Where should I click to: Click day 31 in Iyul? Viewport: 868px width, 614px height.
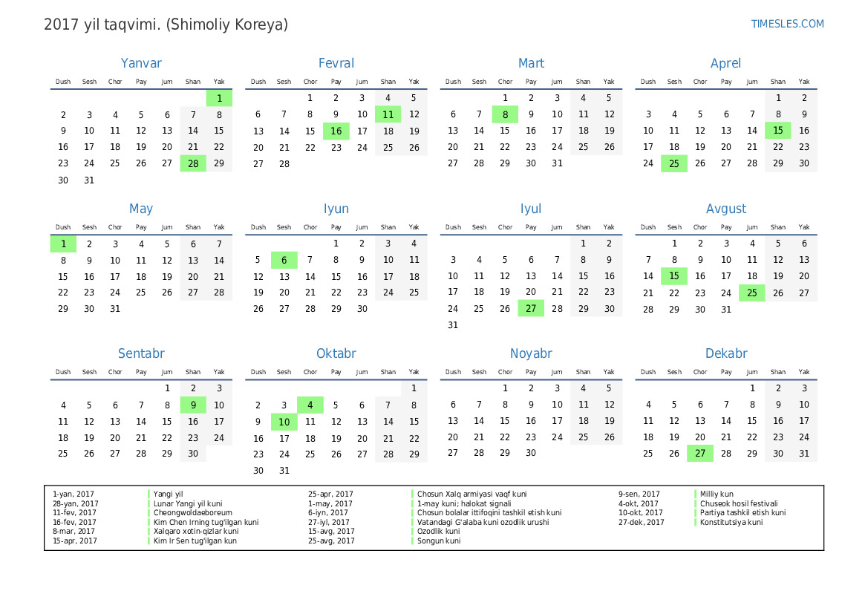click(x=453, y=325)
